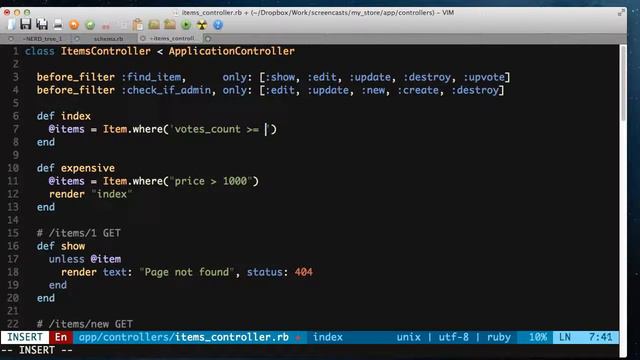Click the Load session folder icon
Viewport: 640px width, 360px height.
[154, 25]
